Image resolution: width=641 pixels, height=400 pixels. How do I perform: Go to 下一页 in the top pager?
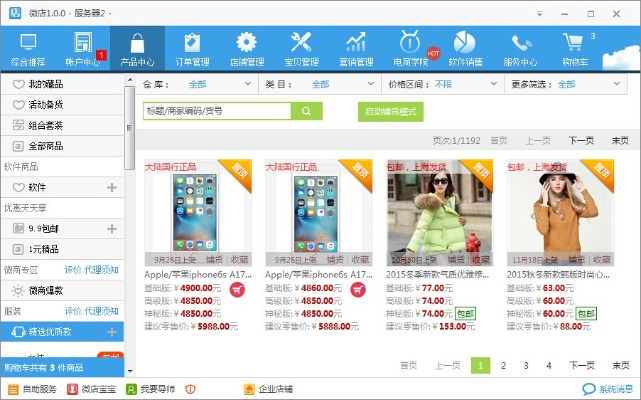[581, 141]
